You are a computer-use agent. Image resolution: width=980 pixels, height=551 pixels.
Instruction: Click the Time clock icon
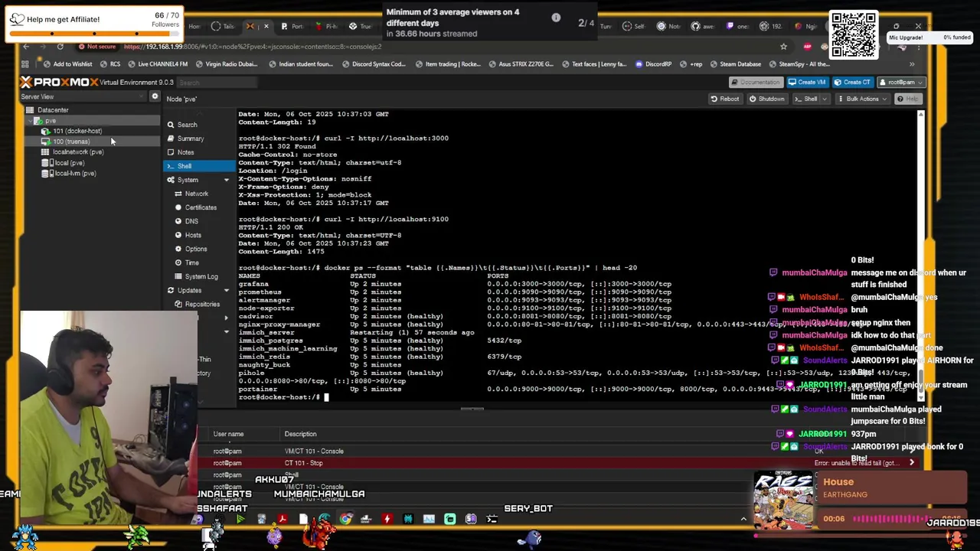click(178, 262)
